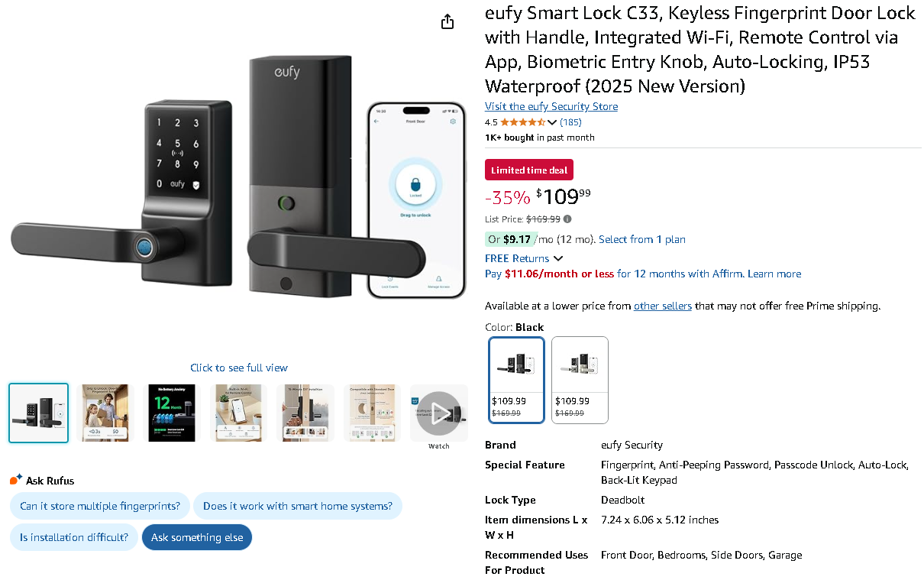Click the share icon above product images

[447, 21]
